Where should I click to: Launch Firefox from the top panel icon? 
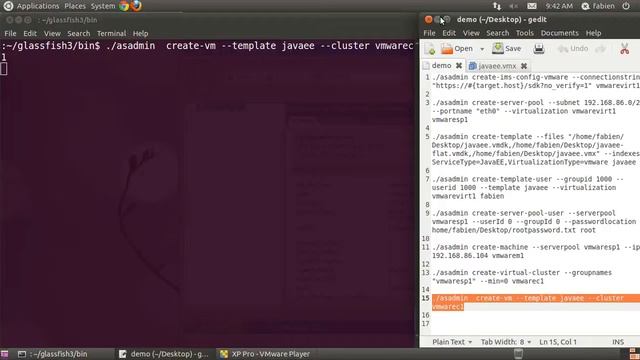pos(136,6)
